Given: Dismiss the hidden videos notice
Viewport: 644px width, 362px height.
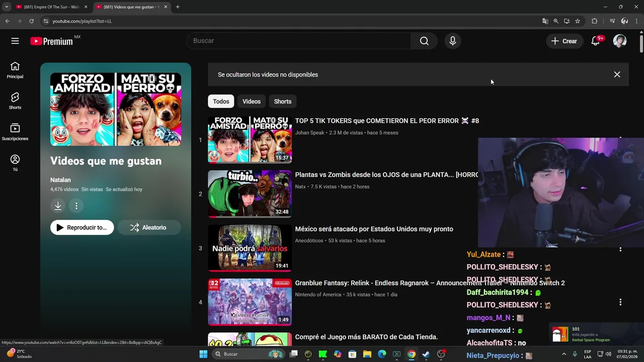Looking at the screenshot, I should (617, 74).
